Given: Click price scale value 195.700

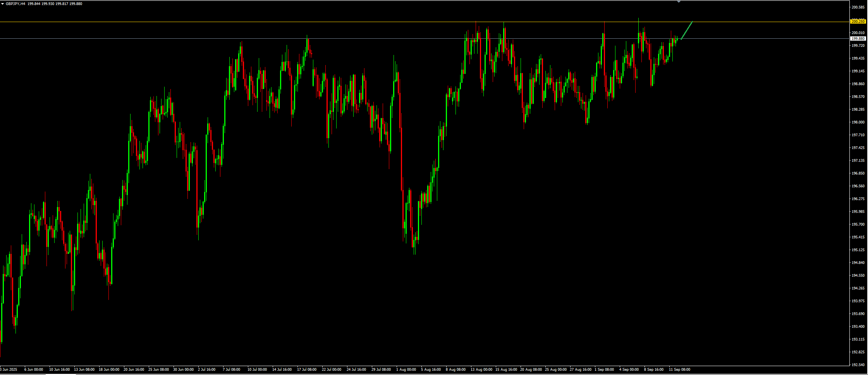Looking at the screenshot, I should coord(858,224).
